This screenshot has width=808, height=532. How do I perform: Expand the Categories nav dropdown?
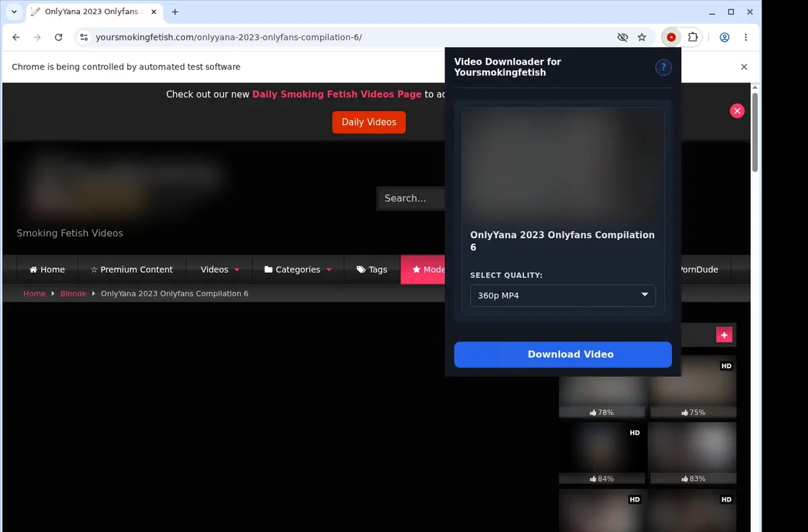coord(298,269)
